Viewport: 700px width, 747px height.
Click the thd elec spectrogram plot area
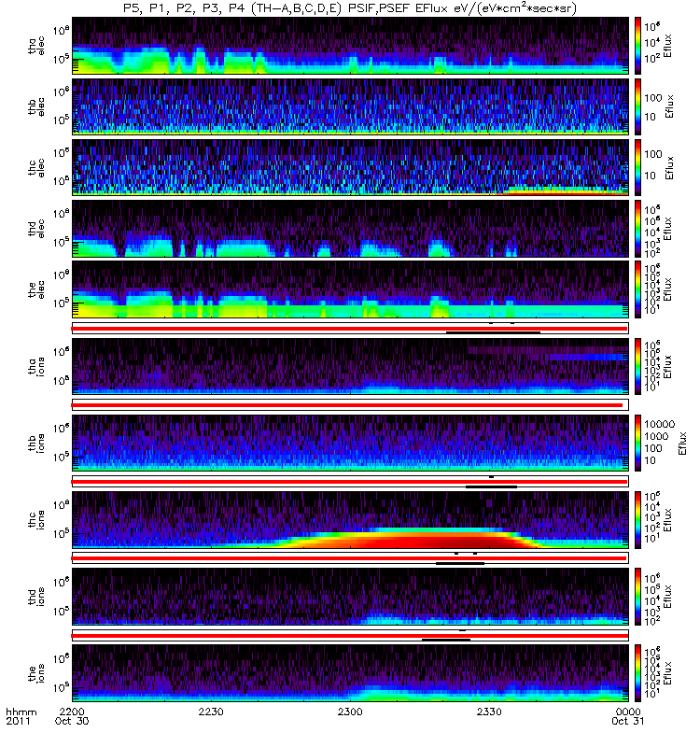350,228
